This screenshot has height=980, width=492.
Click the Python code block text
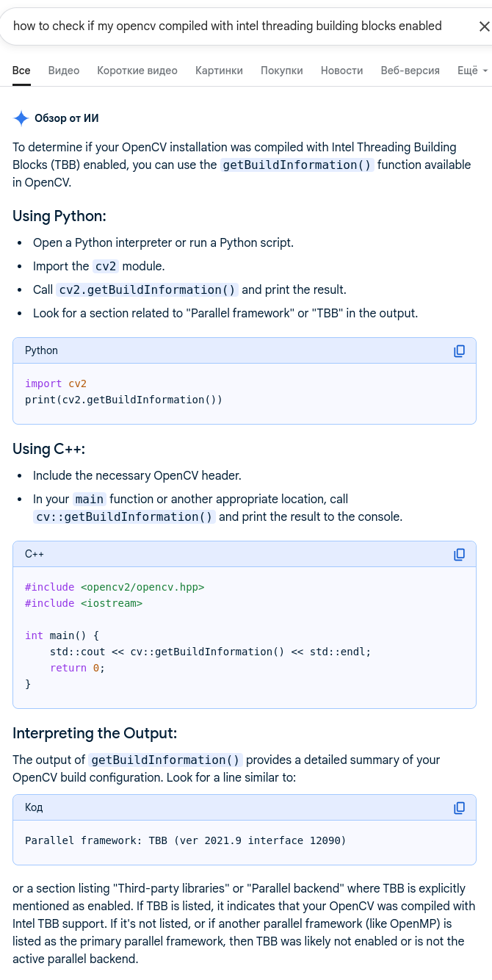pos(123,400)
